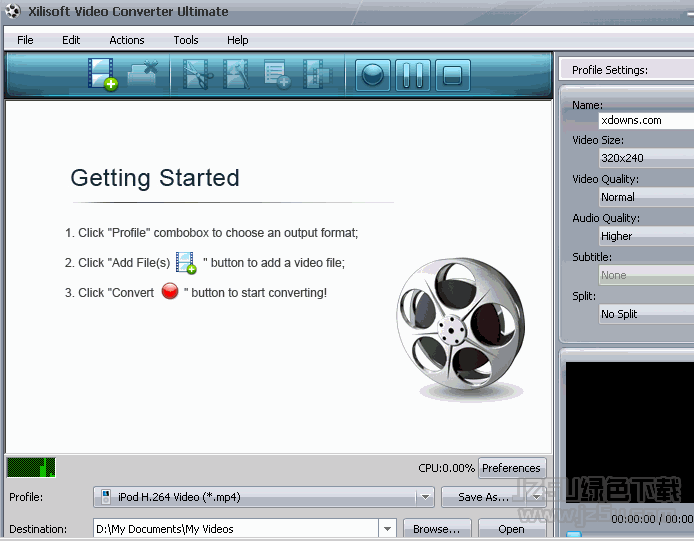The image size is (694, 541).
Task: Click the iPod icon in Profile combobox
Action: (106, 497)
